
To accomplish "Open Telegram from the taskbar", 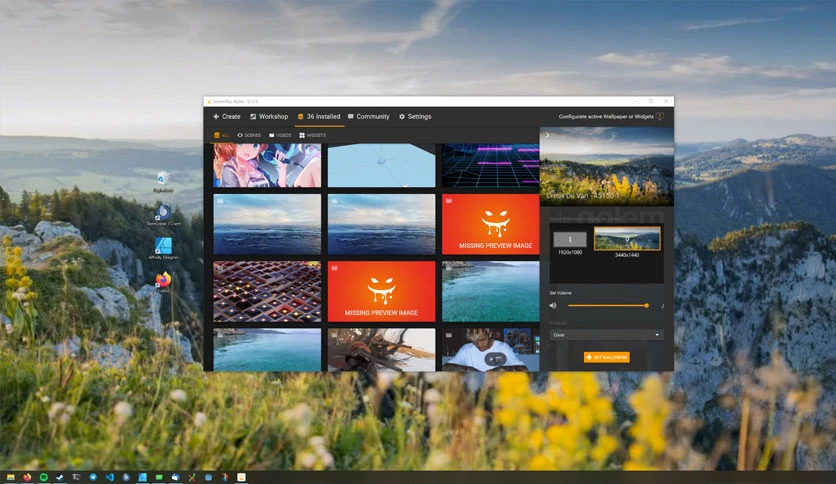I will click(x=93, y=477).
